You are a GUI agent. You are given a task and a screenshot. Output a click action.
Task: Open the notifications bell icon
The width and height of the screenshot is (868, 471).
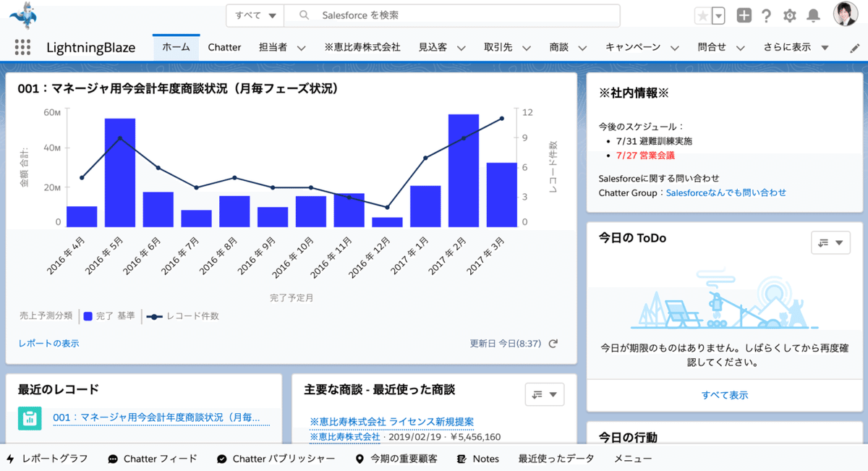(x=813, y=15)
